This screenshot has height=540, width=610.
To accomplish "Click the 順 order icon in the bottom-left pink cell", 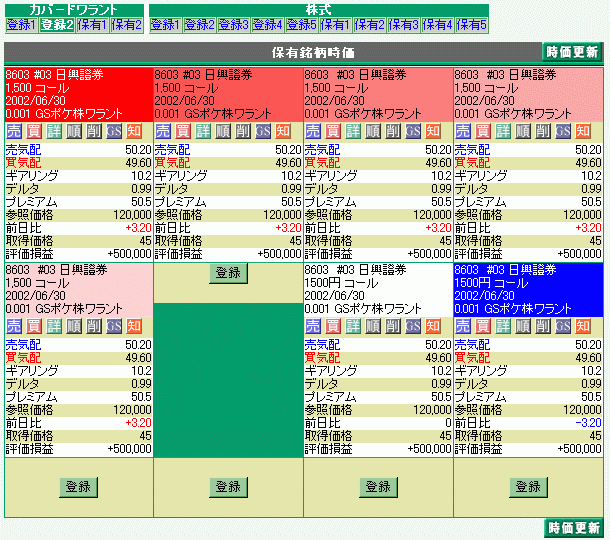I will 73,326.
